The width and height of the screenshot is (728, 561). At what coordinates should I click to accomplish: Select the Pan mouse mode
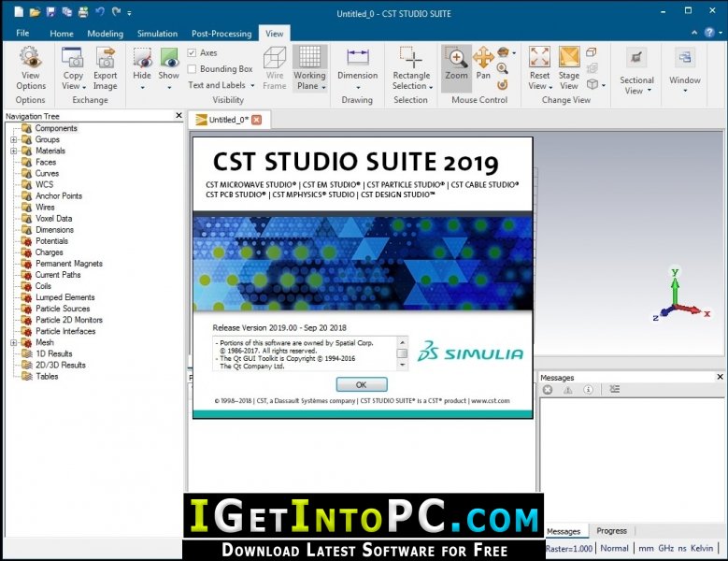[x=483, y=64]
